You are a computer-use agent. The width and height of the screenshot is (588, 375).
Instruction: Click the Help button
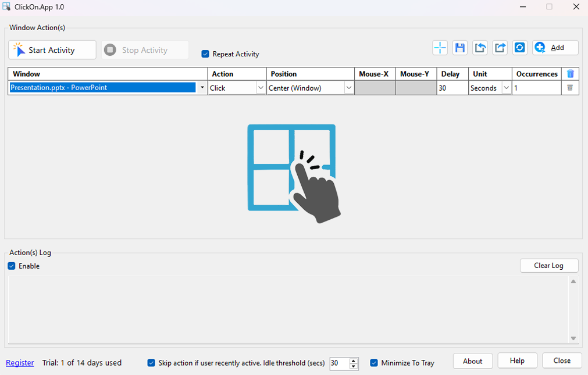pyautogui.click(x=517, y=360)
